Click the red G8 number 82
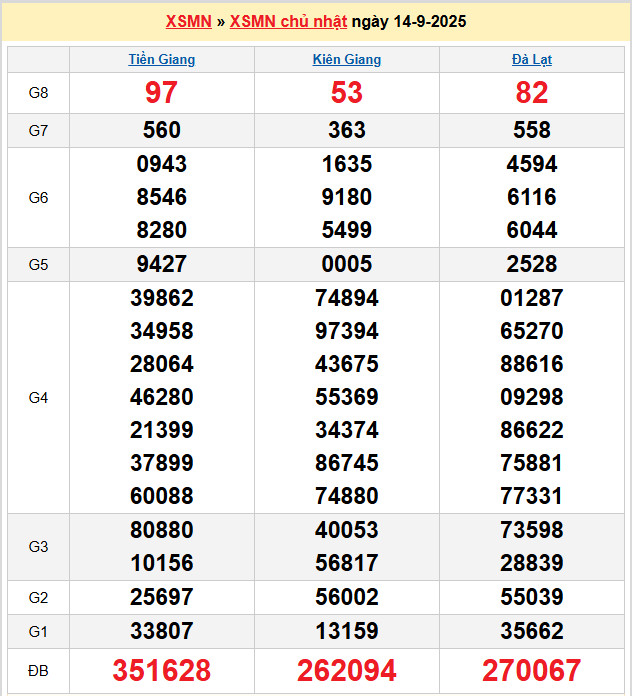Image resolution: width=632 pixels, height=696 pixels. (532, 93)
